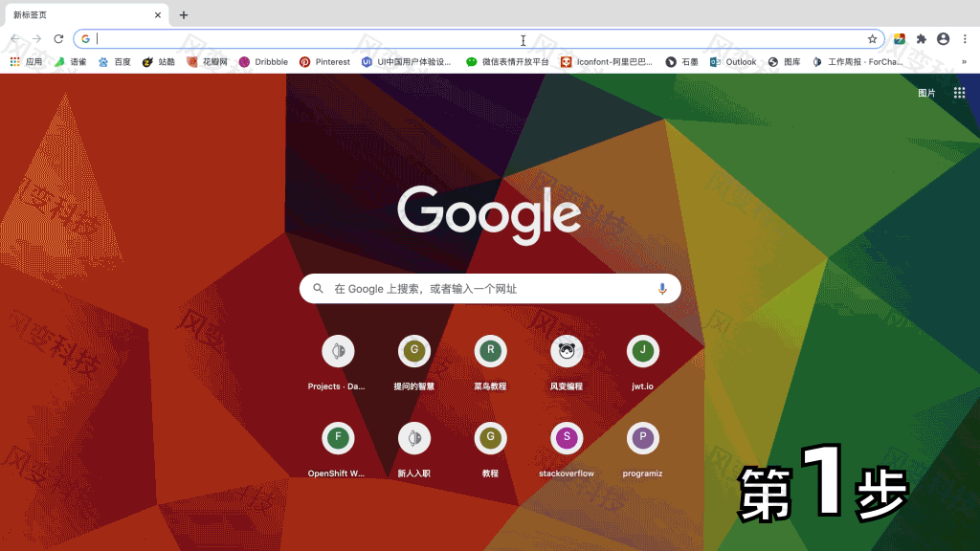The image size is (980, 551).
Task: Open the 风变编程 shortcut
Action: point(567,351)
